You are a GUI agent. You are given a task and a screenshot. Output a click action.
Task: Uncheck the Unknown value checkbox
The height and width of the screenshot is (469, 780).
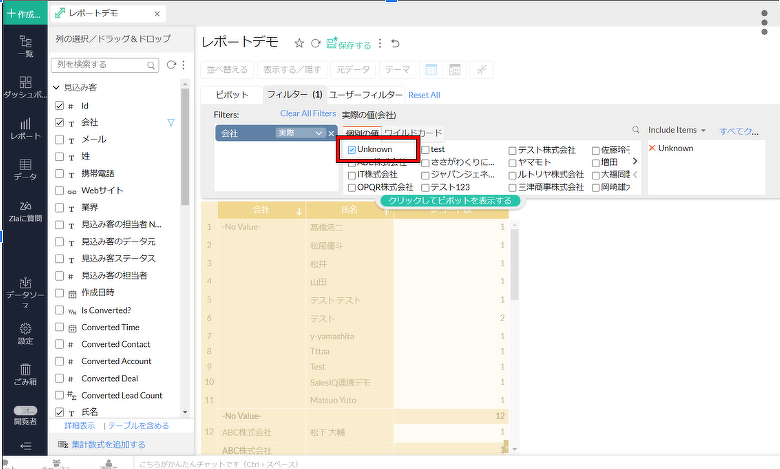click(352, 150)
